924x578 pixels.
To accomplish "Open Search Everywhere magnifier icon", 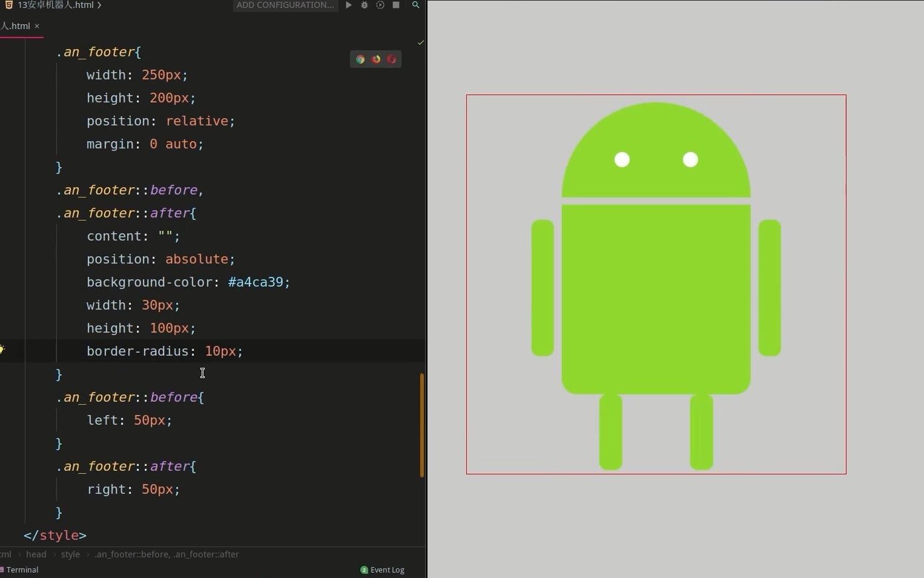I will [x=415, y=5].
